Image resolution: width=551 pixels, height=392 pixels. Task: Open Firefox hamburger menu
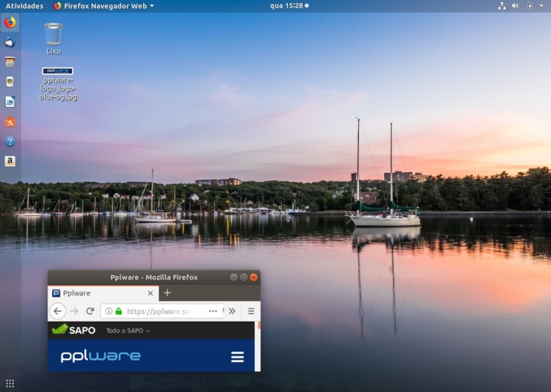[x=250, y=311]
